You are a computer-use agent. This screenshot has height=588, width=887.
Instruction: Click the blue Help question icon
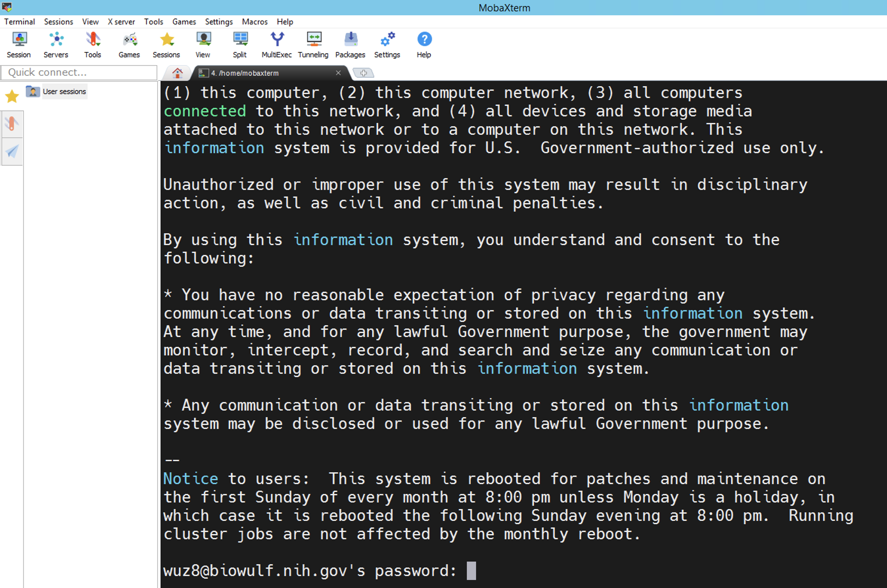click(424, 44)
